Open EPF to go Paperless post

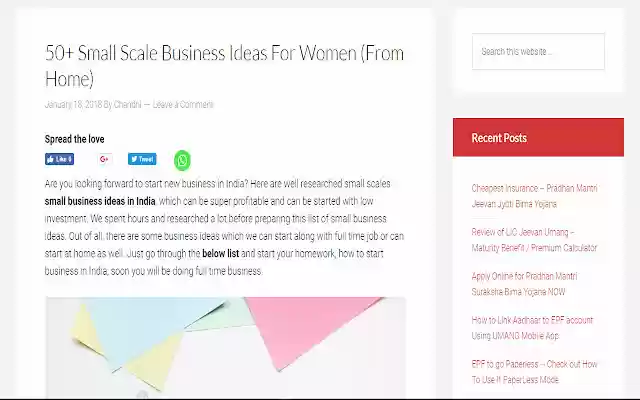pyautogui.click(x=534, y=371)
